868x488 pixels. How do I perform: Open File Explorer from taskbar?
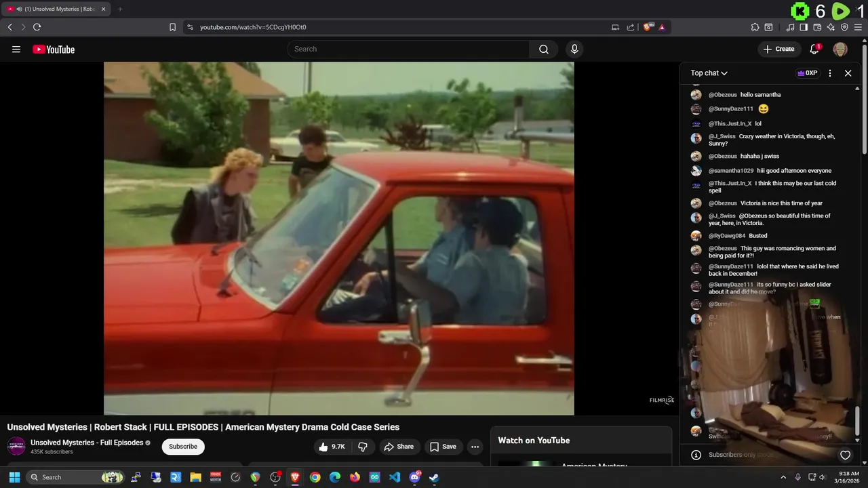click(195, 477)
